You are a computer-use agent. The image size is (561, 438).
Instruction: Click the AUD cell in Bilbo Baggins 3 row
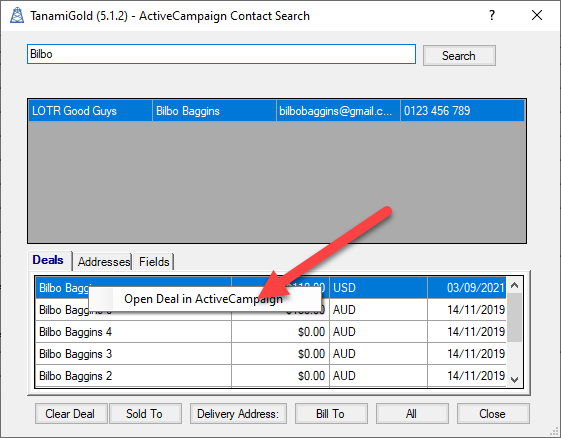click(x=378, y=354)
